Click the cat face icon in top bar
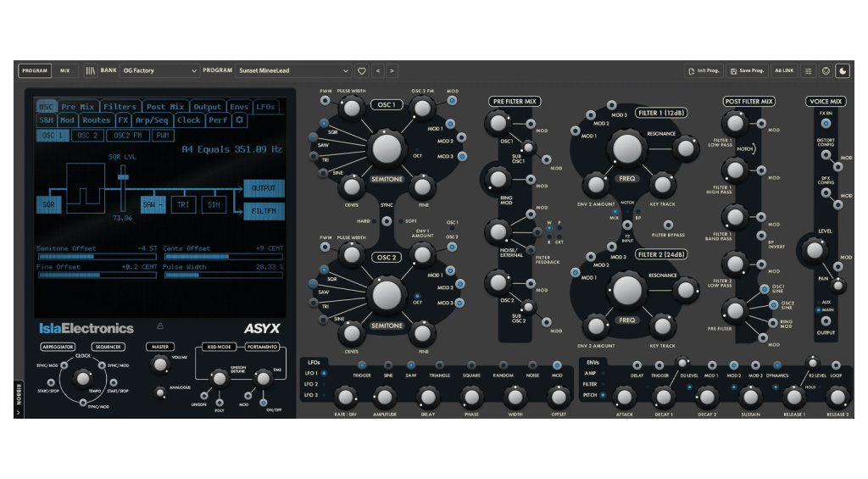The height and width of the screenshot is (479, 868). point(826,71)
